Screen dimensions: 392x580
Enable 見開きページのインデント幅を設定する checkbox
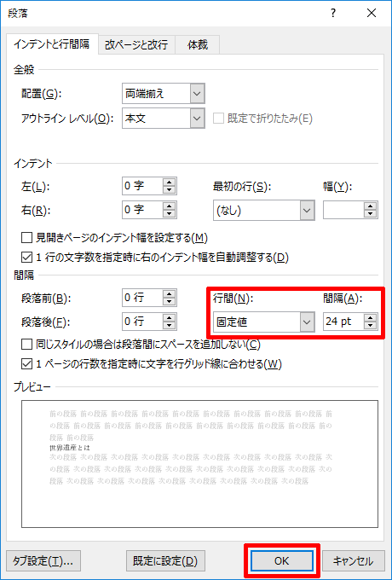[x=26, y=237]
